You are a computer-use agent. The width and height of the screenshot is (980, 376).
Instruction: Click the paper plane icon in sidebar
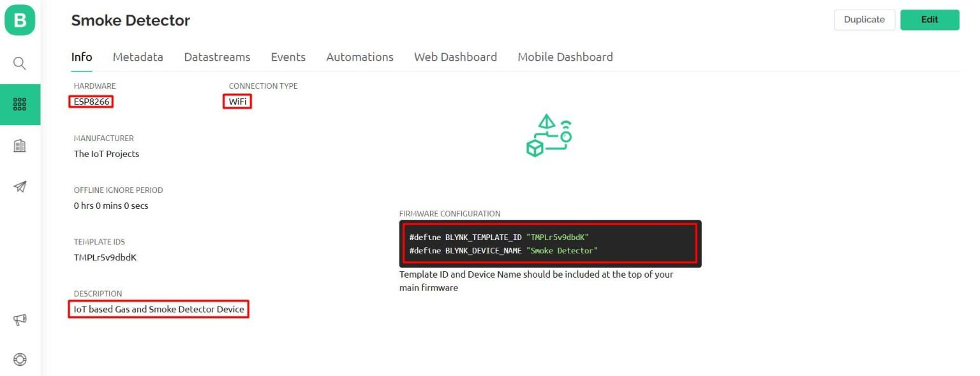[x=20, y=187]
